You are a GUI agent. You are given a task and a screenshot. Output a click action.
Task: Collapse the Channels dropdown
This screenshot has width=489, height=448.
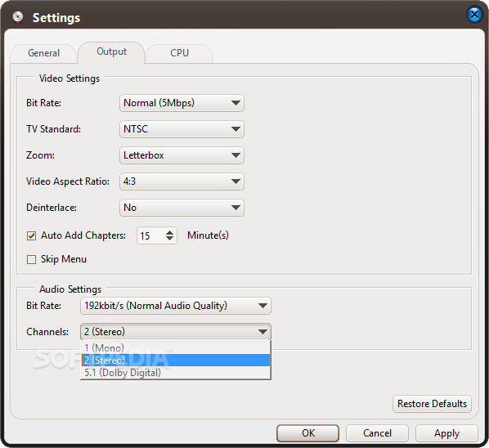[x=176, y=332]
